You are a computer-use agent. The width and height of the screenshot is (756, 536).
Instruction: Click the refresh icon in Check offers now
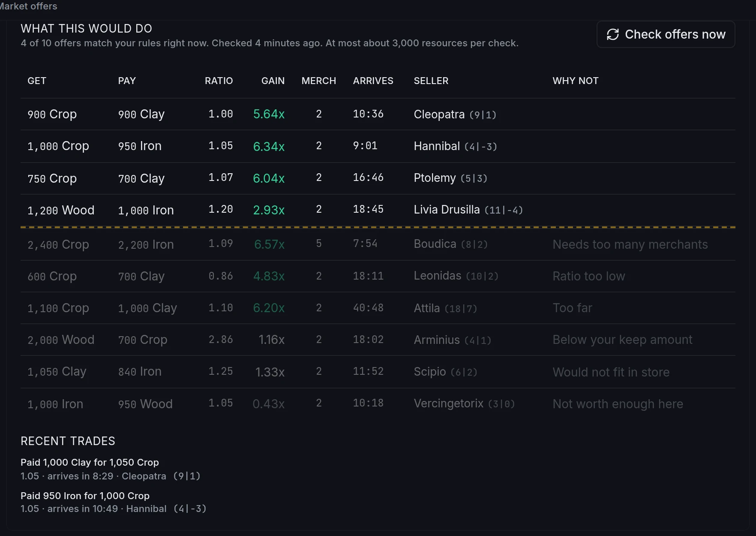613,34
